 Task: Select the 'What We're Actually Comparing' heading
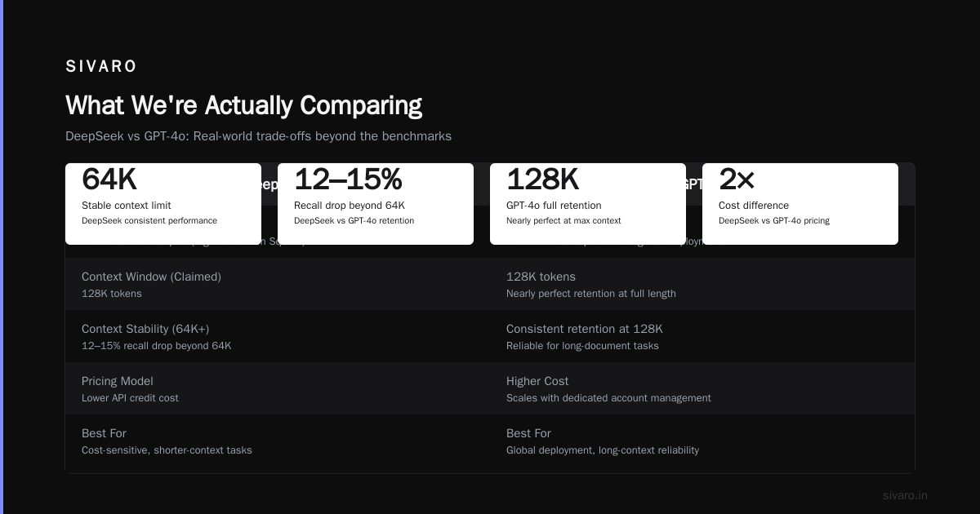(243, 105)
